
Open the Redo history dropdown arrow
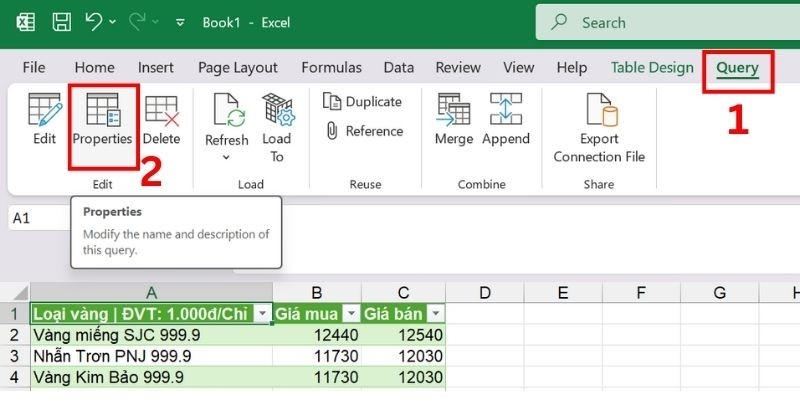pos(156,22)
